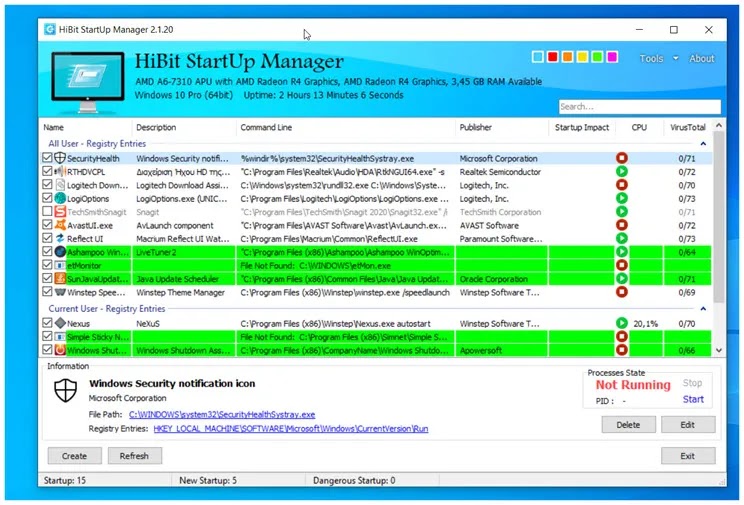Click red stopped status icon for SecurityHealth

pyautogui.click(x=622, y=158)
